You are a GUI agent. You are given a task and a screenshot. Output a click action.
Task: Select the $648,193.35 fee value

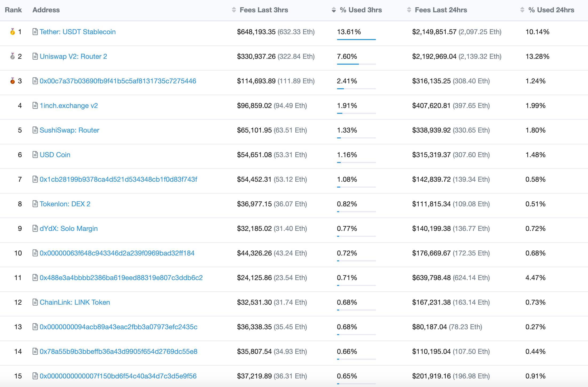click(x=256, y=32)
